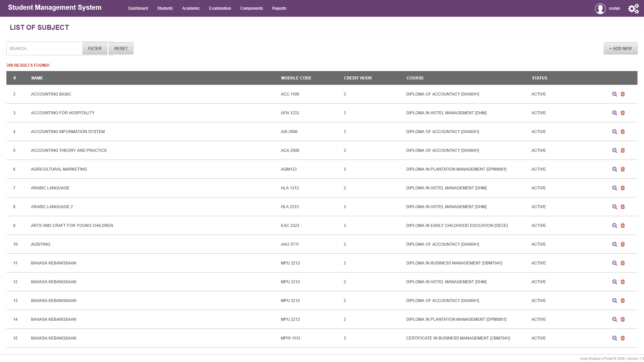Open settings gears icon
The image size is (644, 362).
(633, 9)
